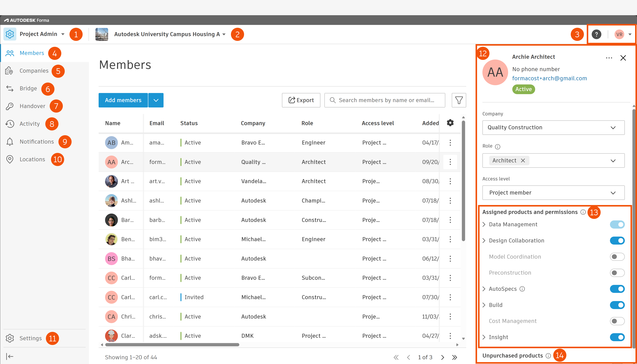
Task: Open row actions menu for Am... Engineer row
Action: point(450,142)
